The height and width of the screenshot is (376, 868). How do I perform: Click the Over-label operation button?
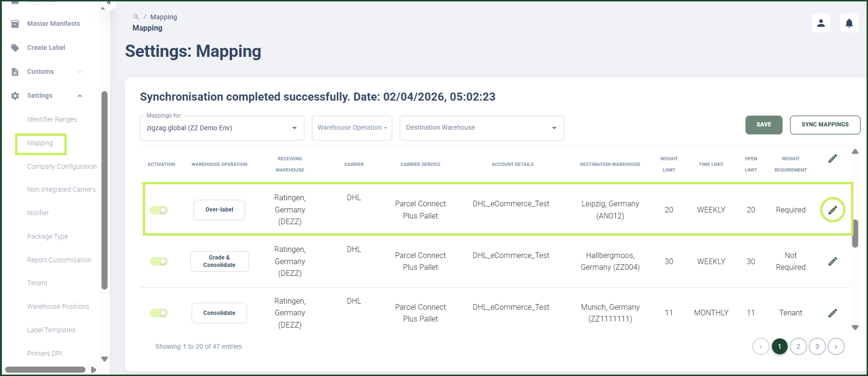pos(219,210)
